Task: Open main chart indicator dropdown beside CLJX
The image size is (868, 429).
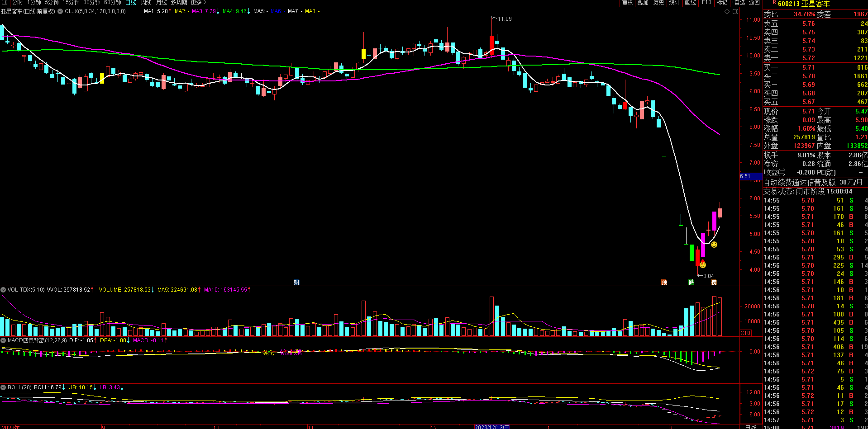Action: (x=60, y=11)
